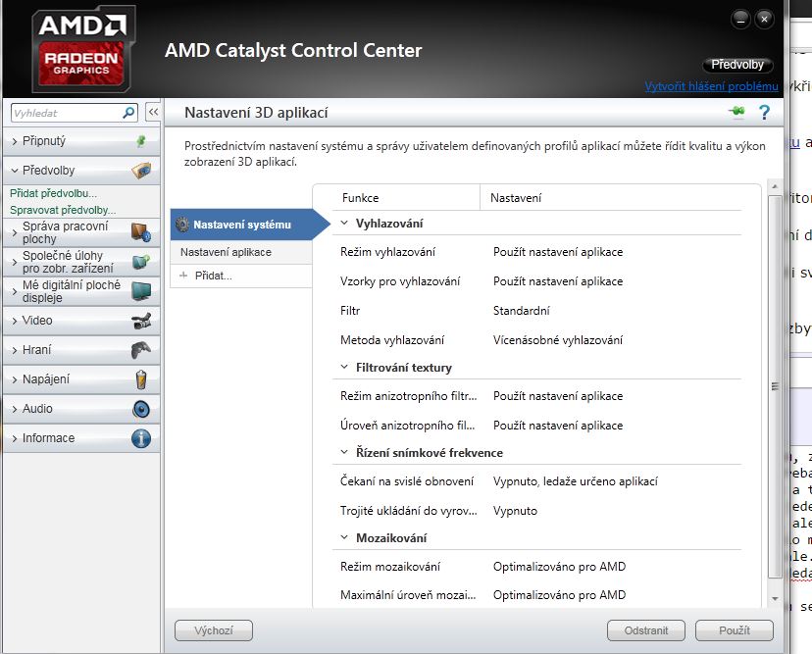The width and height of the screenshot is (812, 654).
Task: Click the Výchozí button
Action: 214,630
